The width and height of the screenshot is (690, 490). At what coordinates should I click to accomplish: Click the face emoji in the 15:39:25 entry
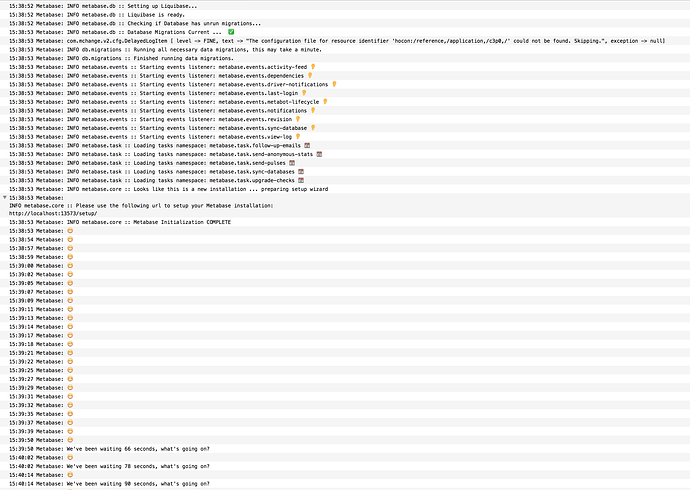tap(70, 370)
